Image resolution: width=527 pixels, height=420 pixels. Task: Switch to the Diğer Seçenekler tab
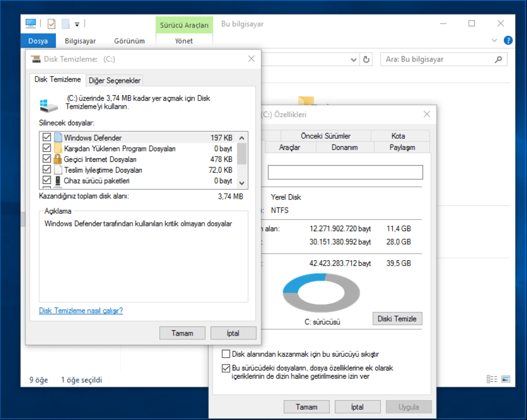click(x=115, y=81)
